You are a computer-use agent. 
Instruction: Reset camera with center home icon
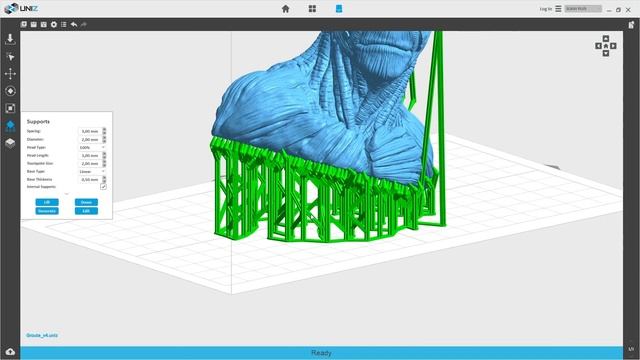(606, 46)
